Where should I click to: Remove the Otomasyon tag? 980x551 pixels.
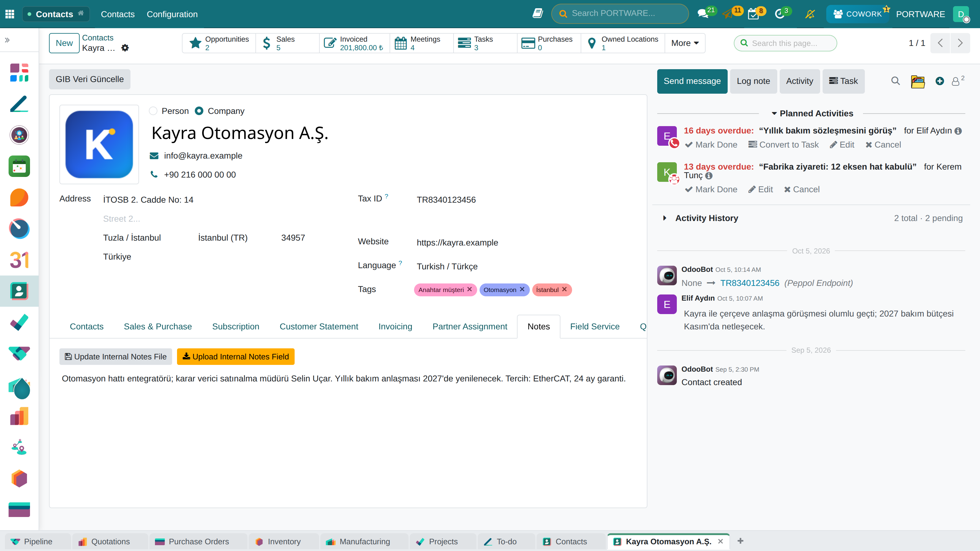coord(522,289)
